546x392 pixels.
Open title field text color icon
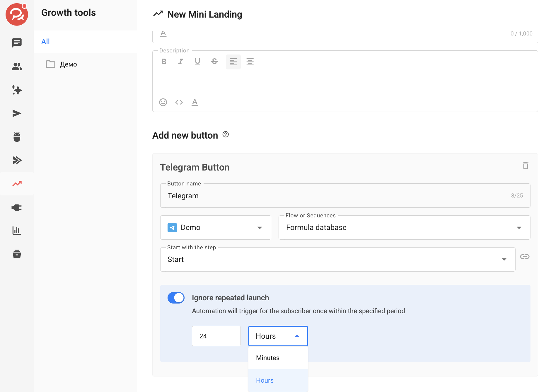(163, 34)
